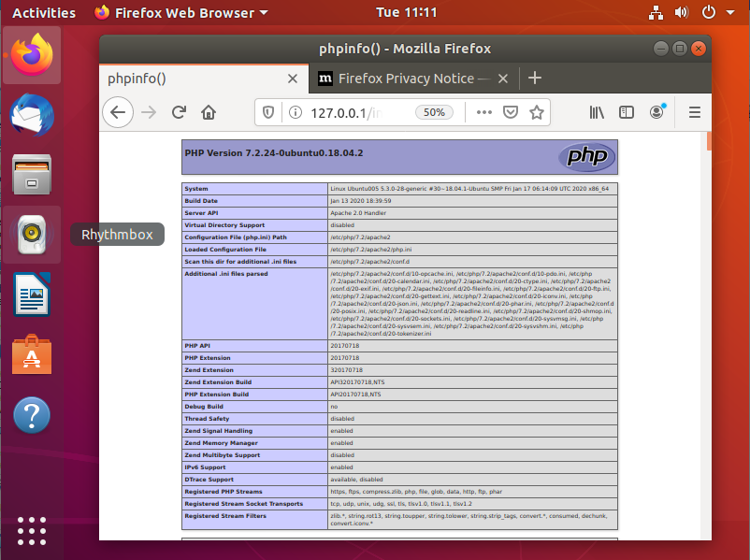The width and height of the screenshot is (750, 560).
Task: Reload the phpinfo page
Action: 179,112
